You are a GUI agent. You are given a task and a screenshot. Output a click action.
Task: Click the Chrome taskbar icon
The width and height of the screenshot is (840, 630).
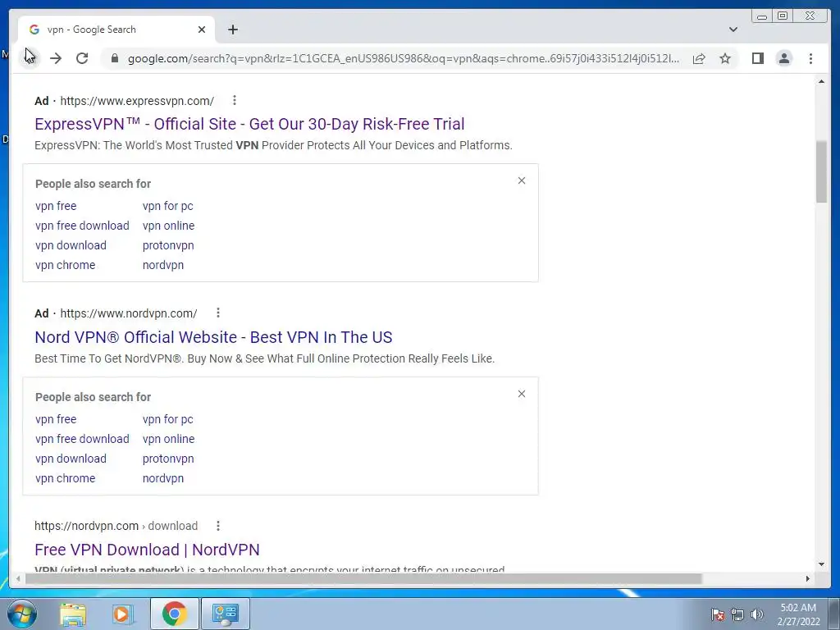pos(174,614)
